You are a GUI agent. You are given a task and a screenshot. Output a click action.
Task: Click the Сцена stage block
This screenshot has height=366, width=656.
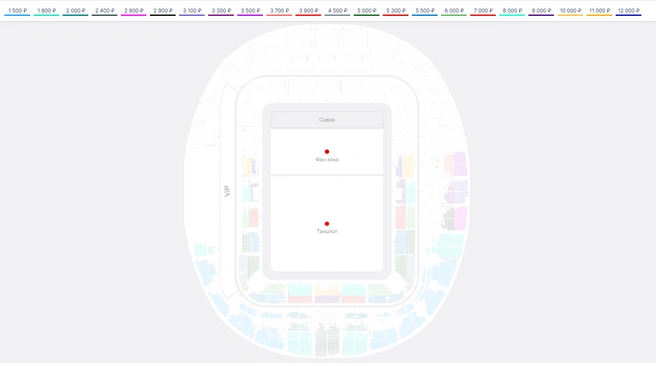[327, 120]
